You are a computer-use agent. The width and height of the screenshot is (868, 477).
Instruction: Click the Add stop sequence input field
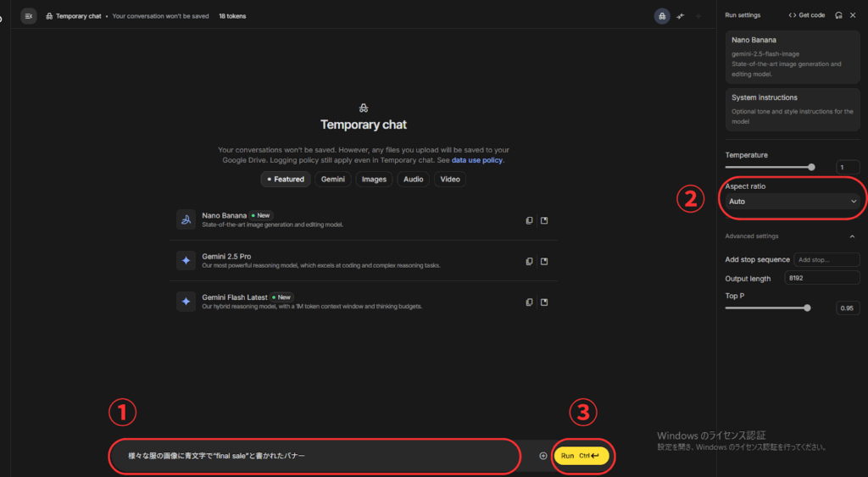826,259
